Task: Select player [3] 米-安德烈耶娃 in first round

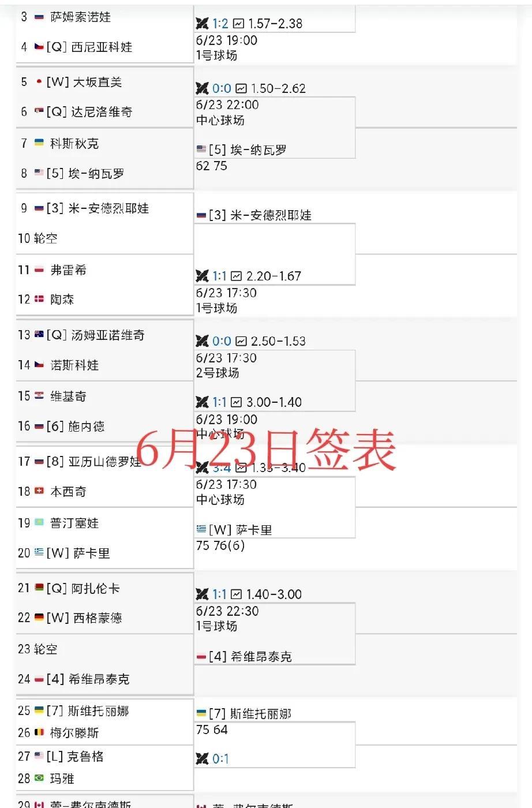Action: tap(108, 208)
